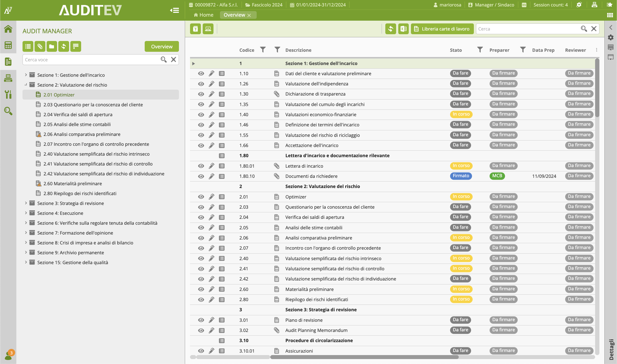The width and height of the screenshot is (617, 364).
Task: Export the table to Excel
Action: pyautogui.click(x=403, y=29)
